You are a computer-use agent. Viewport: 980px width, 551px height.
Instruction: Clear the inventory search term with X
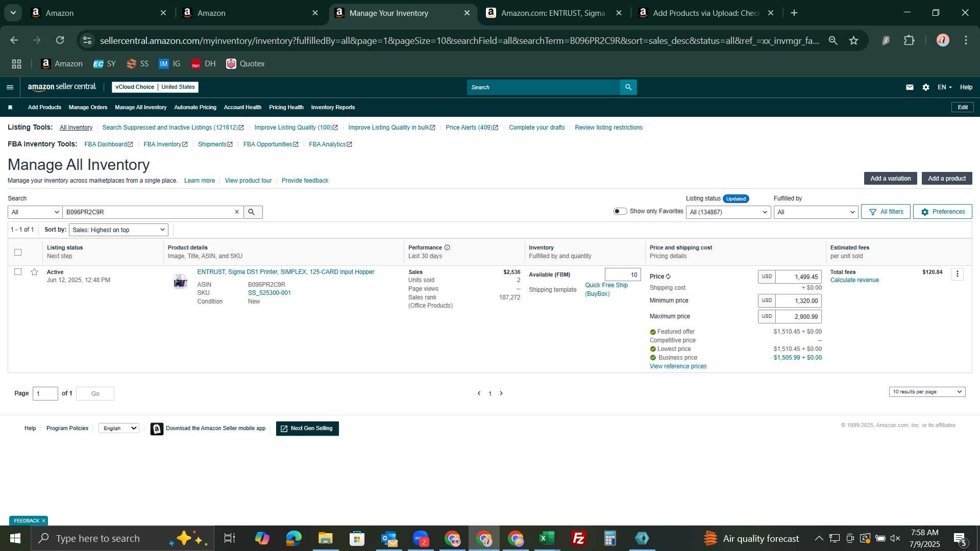[237, 212]
